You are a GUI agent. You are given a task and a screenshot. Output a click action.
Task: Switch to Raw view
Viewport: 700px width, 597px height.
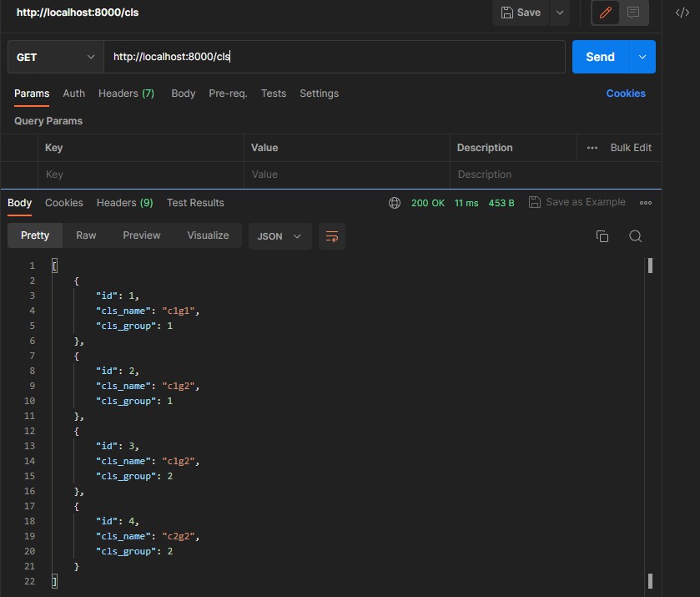(x=86, y=235)
